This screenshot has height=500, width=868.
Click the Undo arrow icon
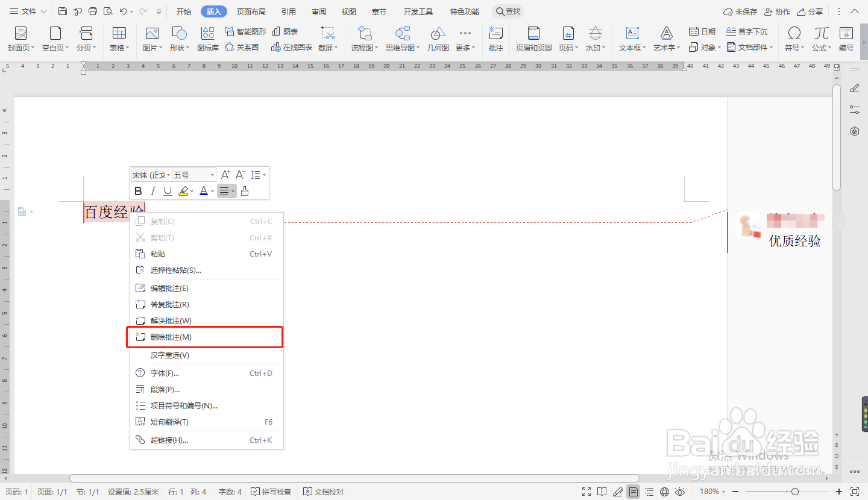coord(123,11)
